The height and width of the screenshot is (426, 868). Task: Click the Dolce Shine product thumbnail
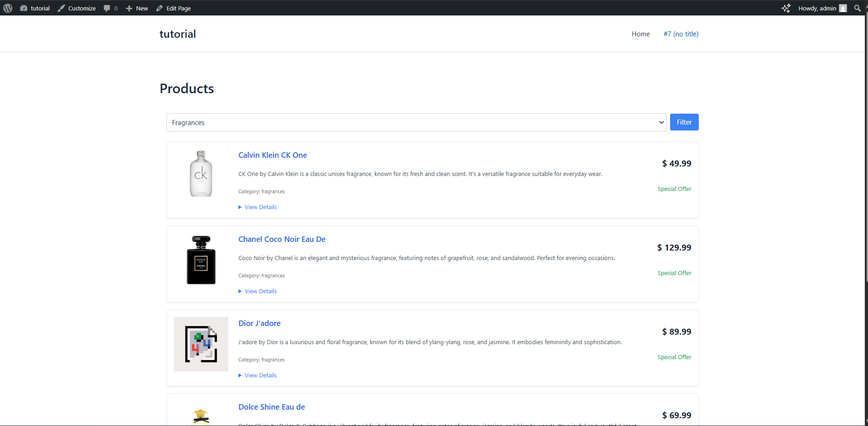point(201,416)
